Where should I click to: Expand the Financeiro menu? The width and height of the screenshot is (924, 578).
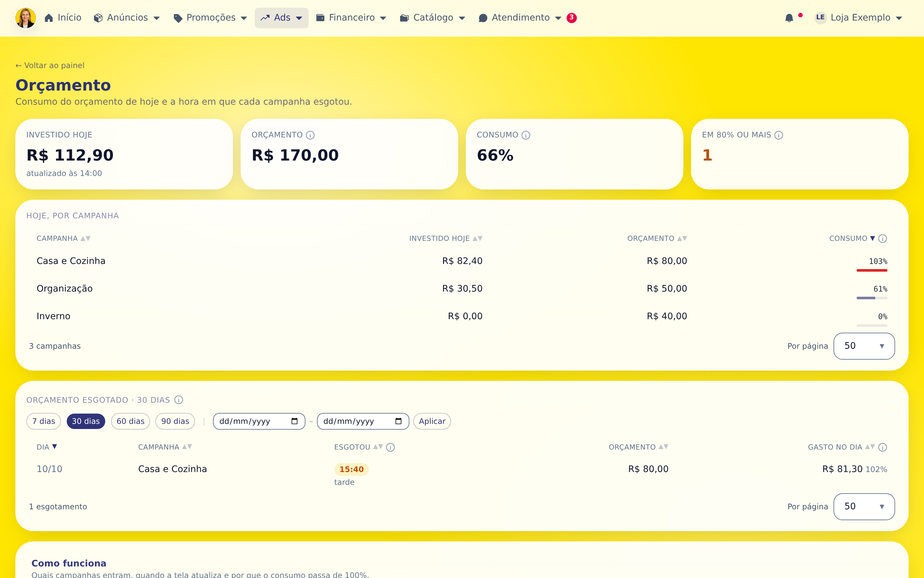pyautogui.click(x=351, y=18)
